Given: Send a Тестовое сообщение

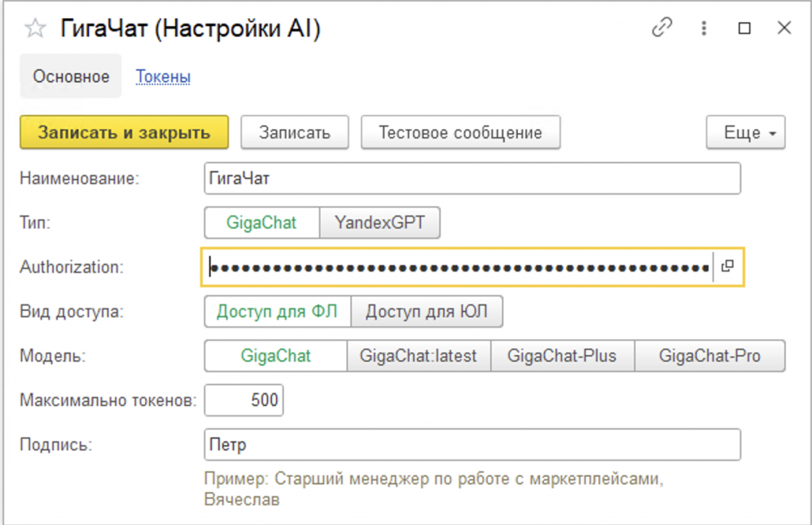Looking at the screenshot, I should click(461, 132).
